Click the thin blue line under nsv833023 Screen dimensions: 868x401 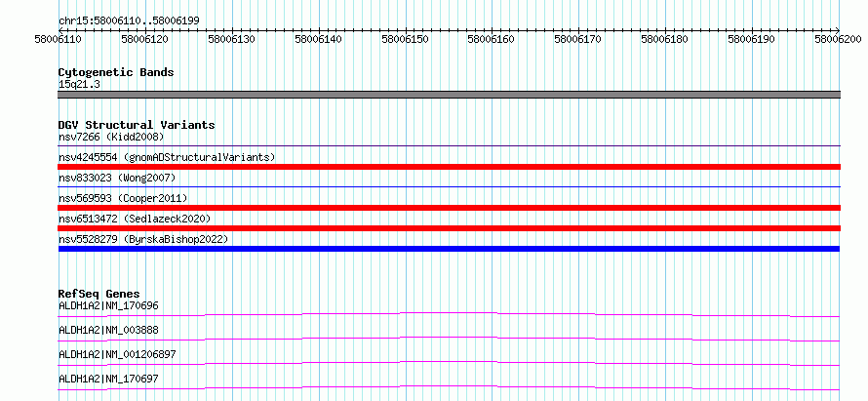(x=449, y=187)
